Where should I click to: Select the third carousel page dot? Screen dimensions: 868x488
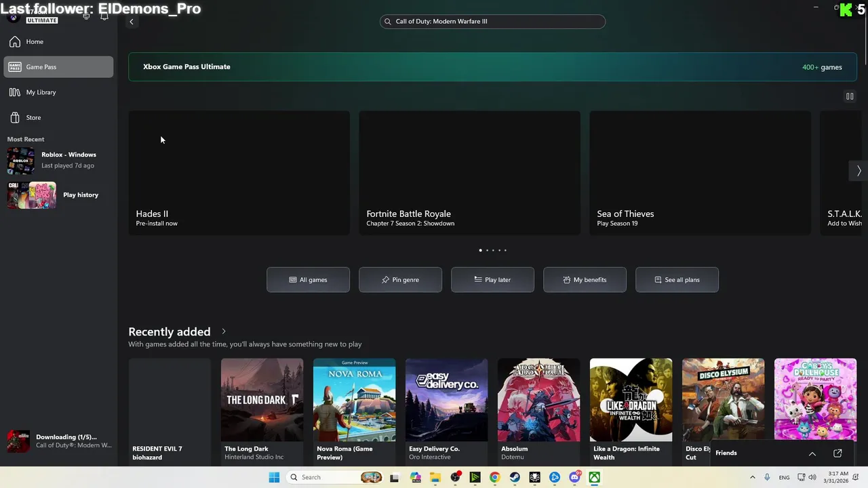(493, 250)
